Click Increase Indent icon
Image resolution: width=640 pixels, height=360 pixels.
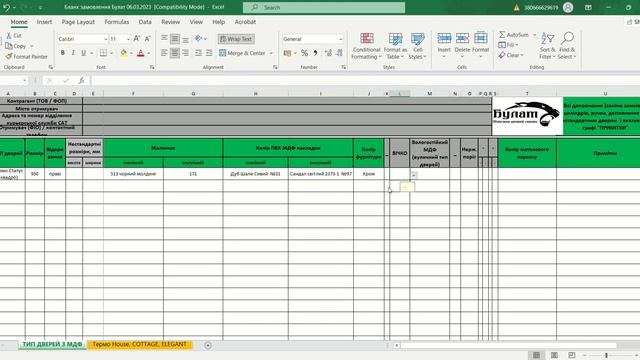point(209,53)
